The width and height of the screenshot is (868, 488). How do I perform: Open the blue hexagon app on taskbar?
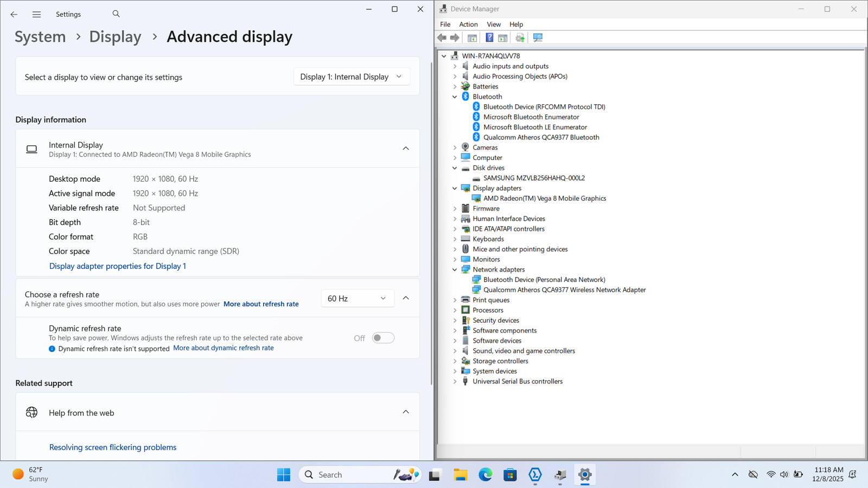(x=535, y=475)
